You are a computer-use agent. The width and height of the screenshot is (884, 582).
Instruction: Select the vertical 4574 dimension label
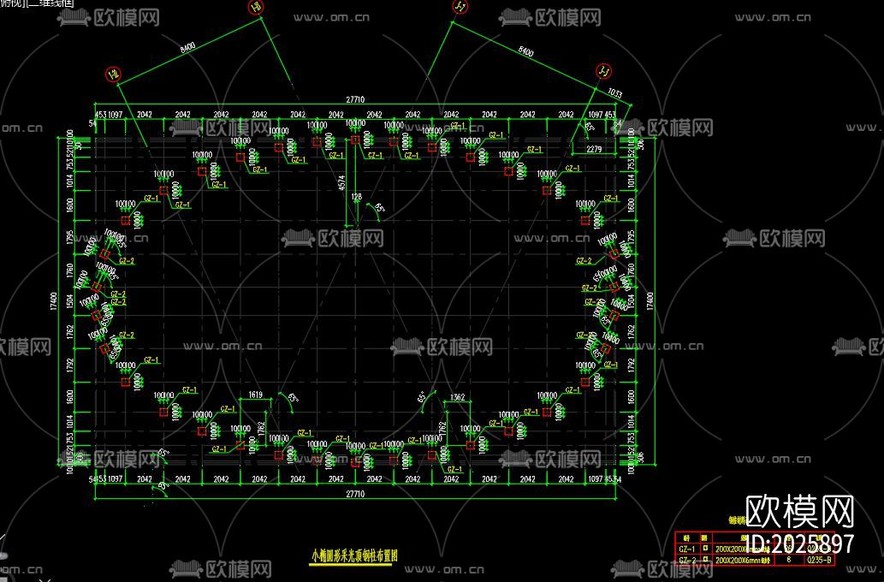click(341, 183)
